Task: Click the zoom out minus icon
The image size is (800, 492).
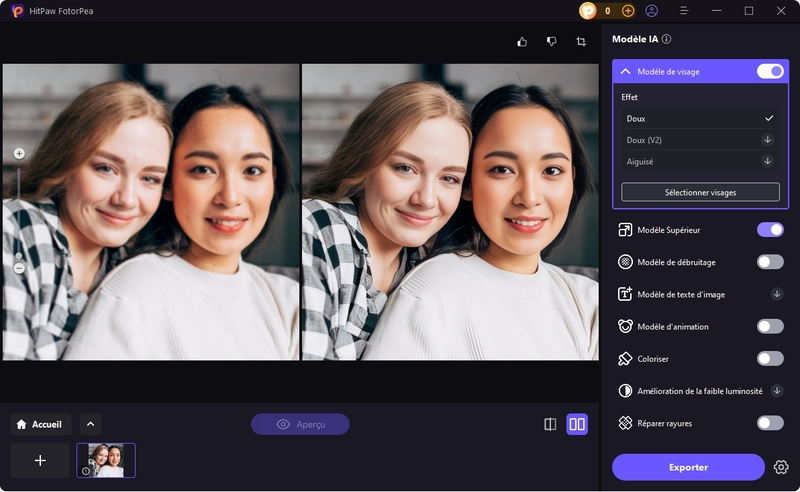Action: 19,268
